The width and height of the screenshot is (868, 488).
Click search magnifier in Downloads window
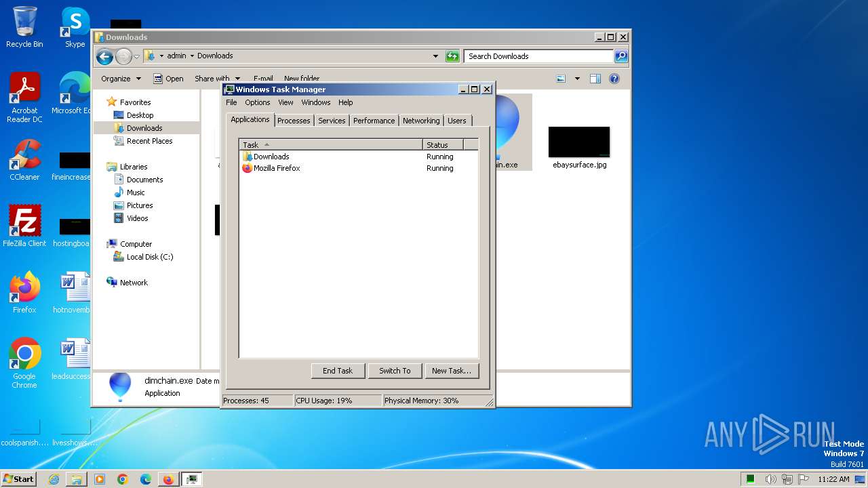pos(620,56)
